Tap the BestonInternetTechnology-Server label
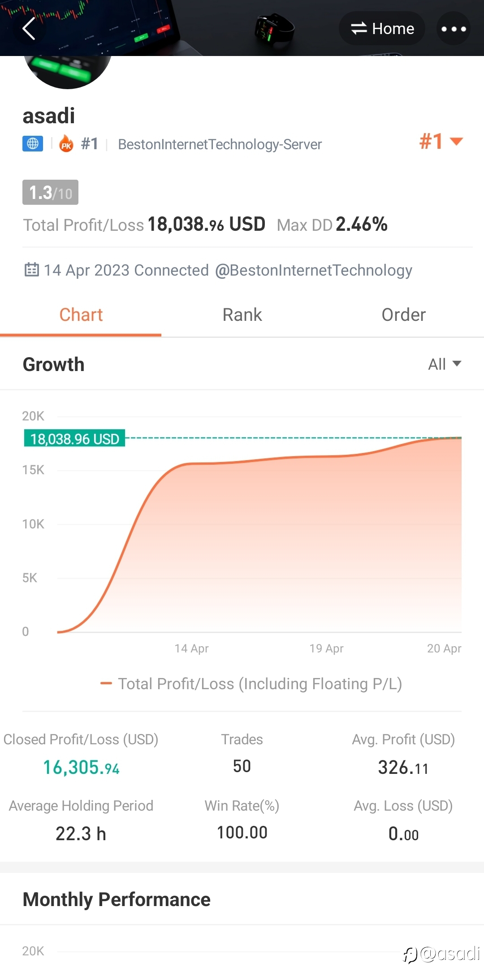Image resolution: width=484 pixels, height=980 pixels. point(220,144)
